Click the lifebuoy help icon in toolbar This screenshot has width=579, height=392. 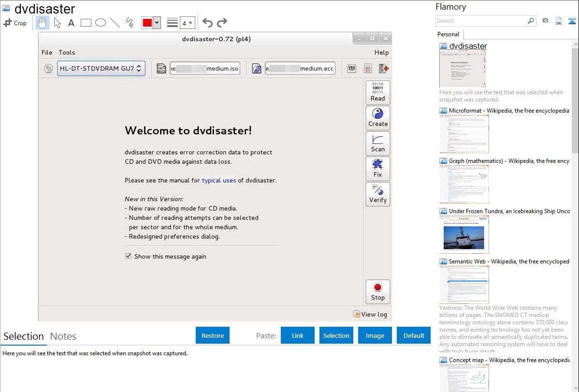pos(368,68)
